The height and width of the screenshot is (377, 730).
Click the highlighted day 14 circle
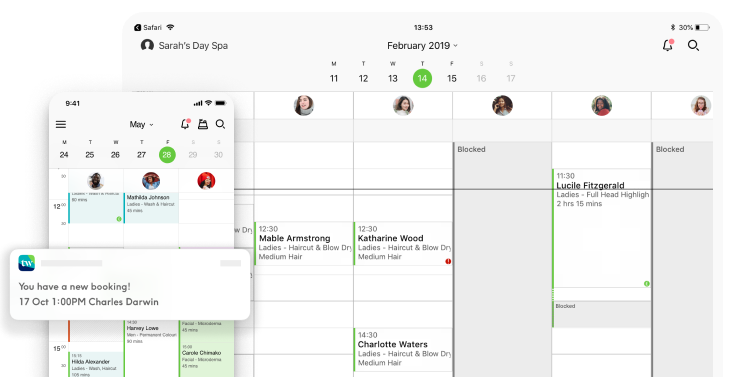422,78
